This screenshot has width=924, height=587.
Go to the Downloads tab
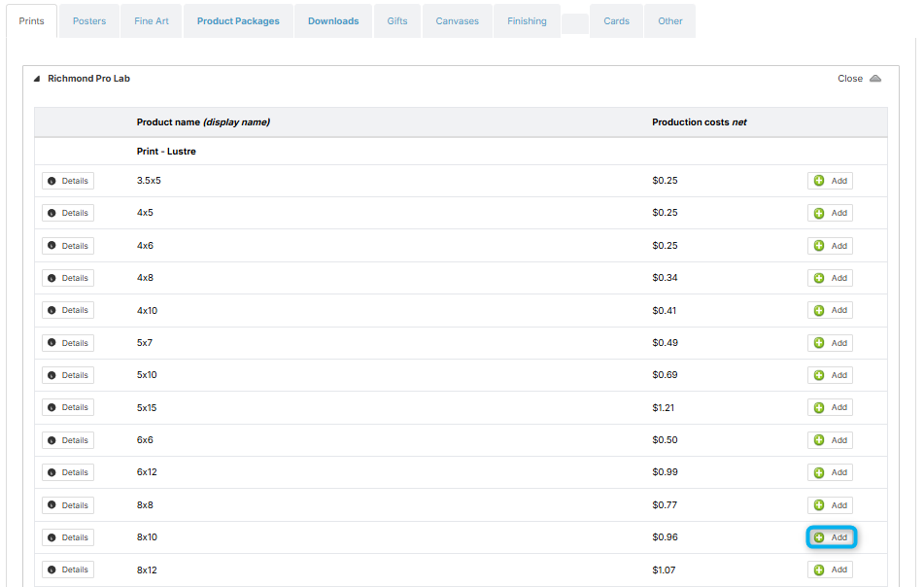pyautogui.click(x=333, y=21)
